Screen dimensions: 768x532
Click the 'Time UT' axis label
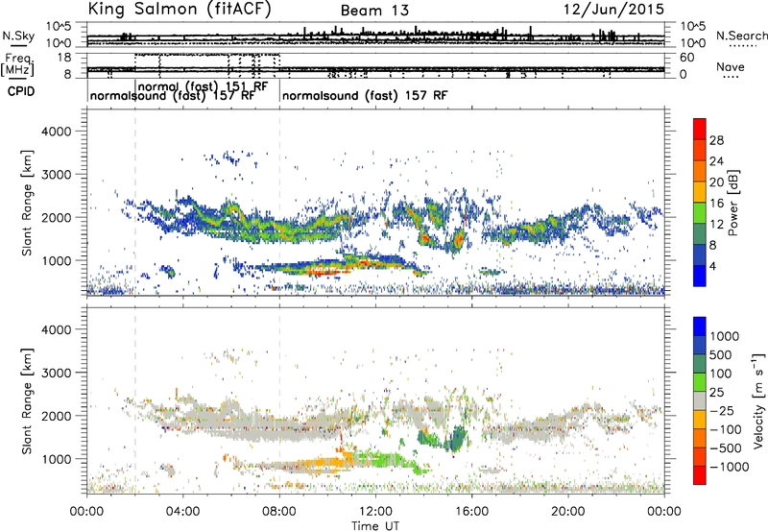point(375,526)
